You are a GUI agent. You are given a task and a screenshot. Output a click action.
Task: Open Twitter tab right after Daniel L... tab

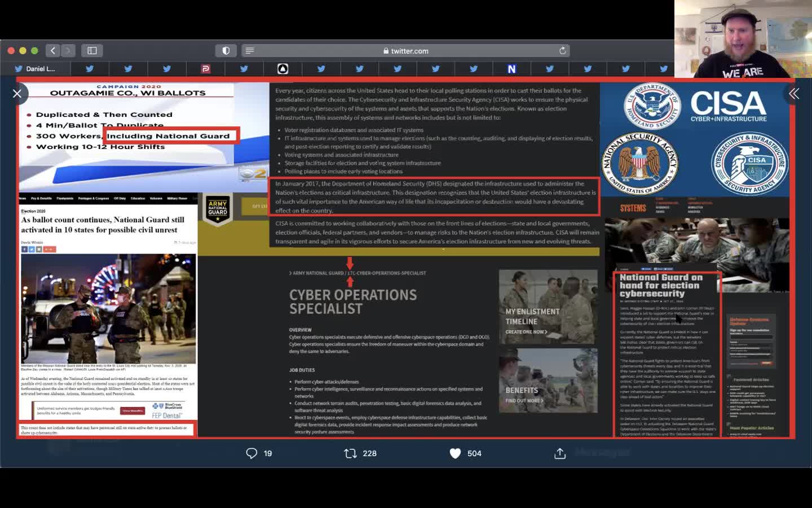[90, 69]
